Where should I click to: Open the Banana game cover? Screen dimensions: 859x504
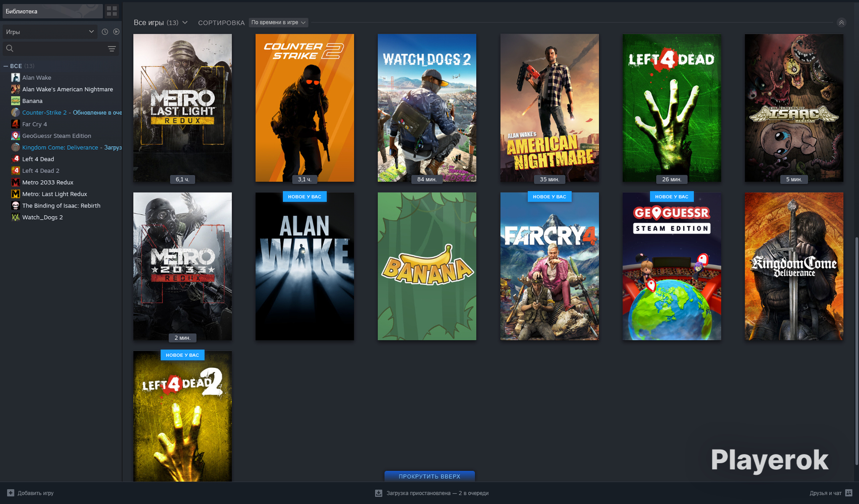[x=427, y=266]
